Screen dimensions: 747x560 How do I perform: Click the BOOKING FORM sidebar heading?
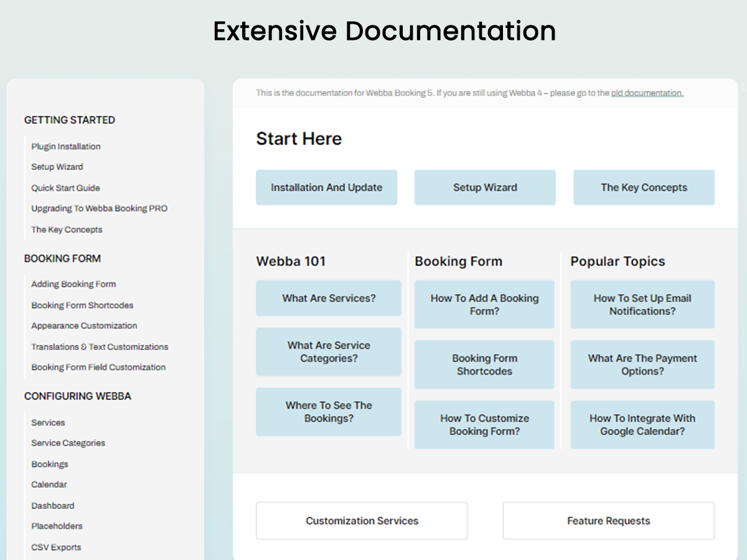[62, 258]
